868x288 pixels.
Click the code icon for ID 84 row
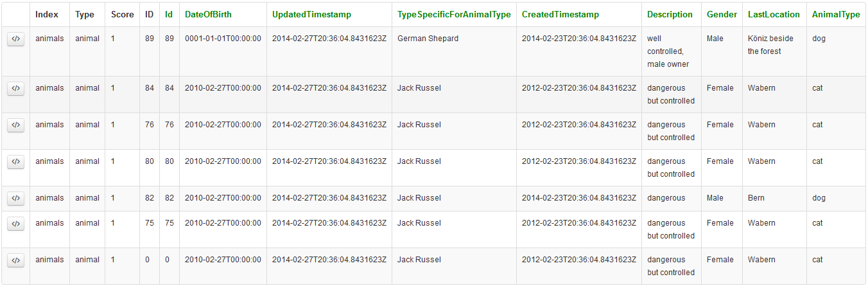(x=16, y=89)
